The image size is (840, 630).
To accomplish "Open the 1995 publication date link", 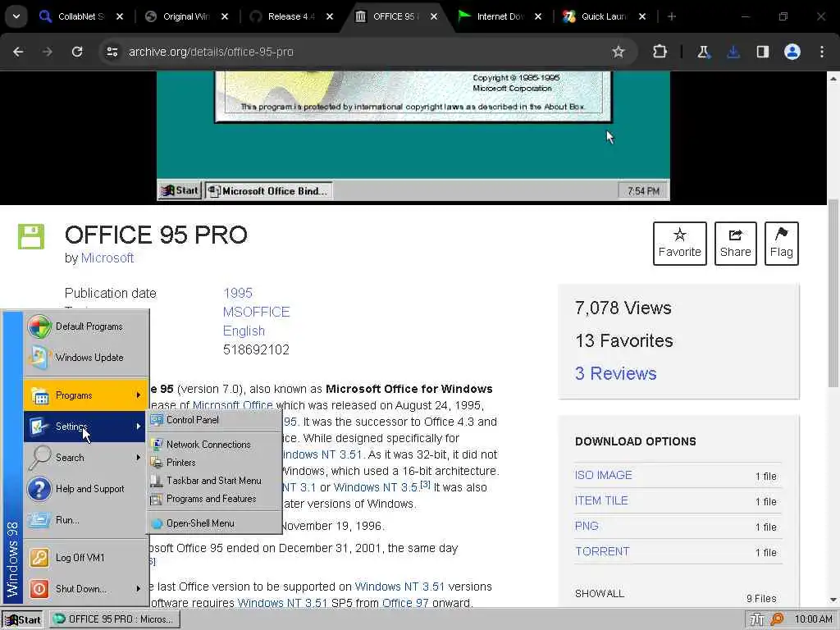I will (238, 293).
